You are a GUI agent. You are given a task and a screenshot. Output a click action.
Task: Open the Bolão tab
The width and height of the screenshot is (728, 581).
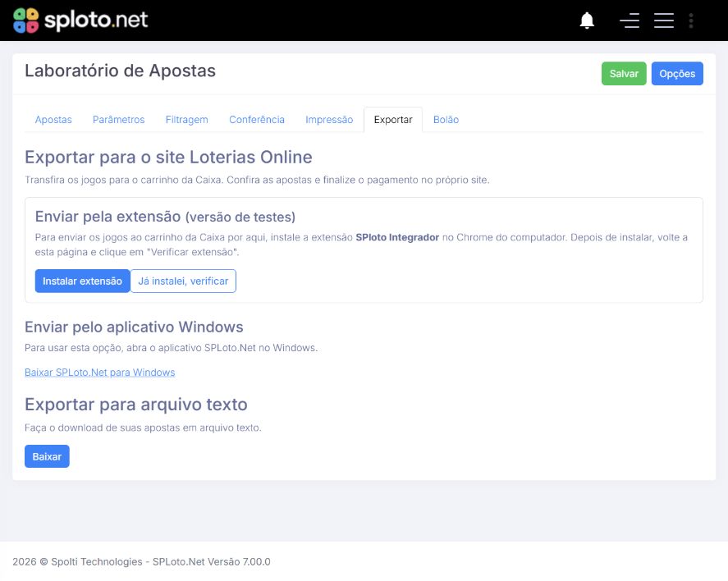446,120
